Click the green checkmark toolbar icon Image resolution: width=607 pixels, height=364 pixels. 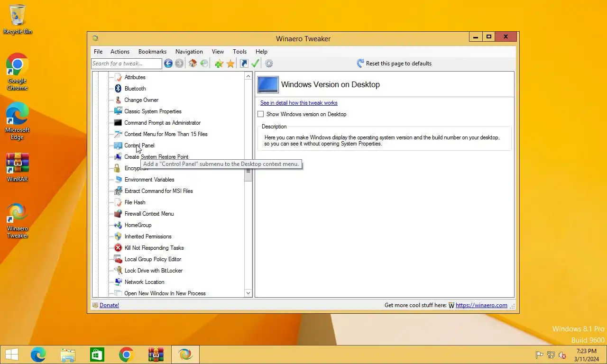pyautogui.click(x=256, y=64)
